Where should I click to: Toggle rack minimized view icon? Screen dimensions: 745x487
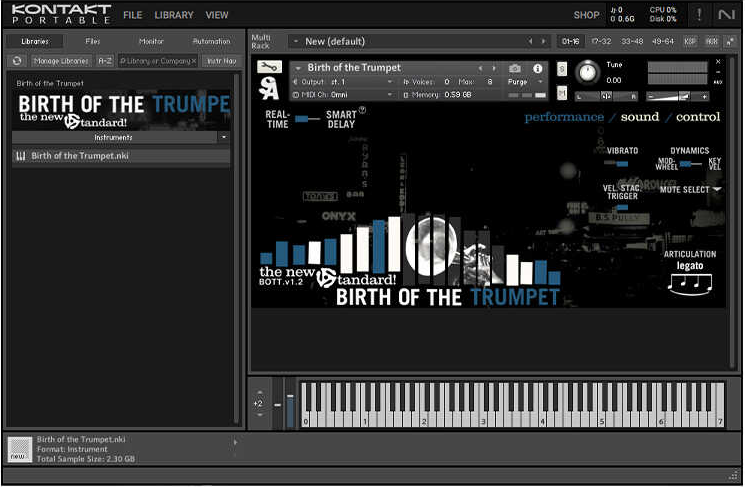(x=729, y=41)
